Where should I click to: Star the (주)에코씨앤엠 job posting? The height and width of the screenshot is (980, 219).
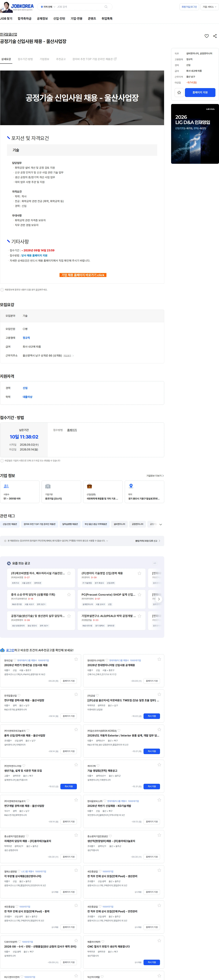(69, 573)
